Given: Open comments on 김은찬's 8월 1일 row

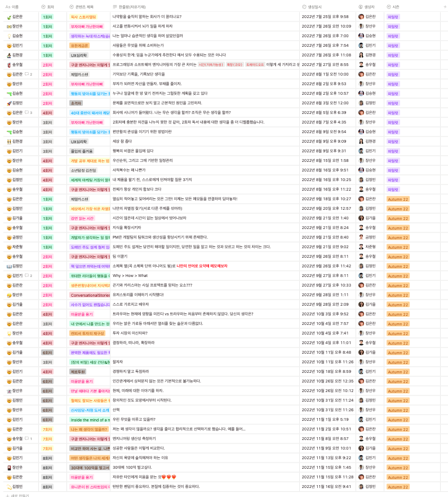Looking at the screenshot, I should coord(29,74).
